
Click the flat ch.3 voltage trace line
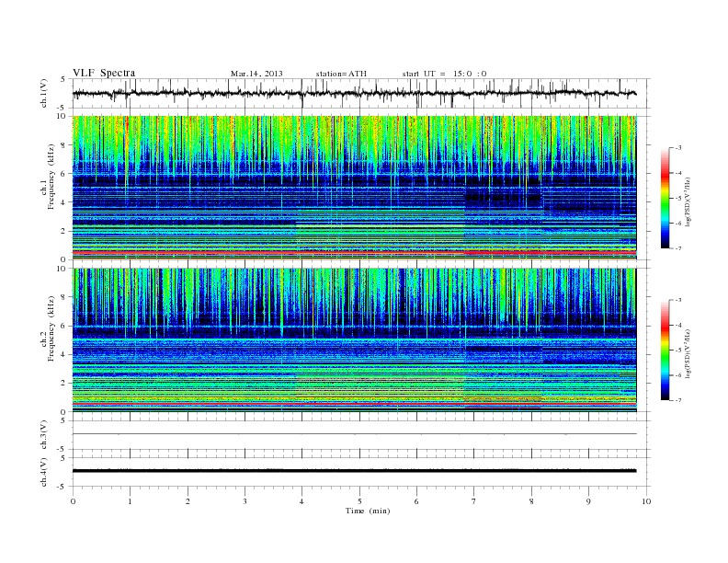click(355, 434)
